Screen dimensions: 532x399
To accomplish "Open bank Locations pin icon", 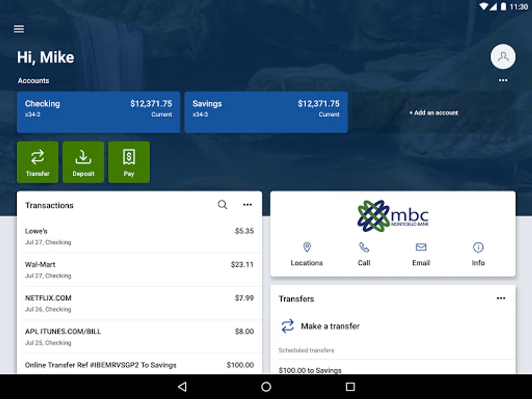I will point(307,247).
